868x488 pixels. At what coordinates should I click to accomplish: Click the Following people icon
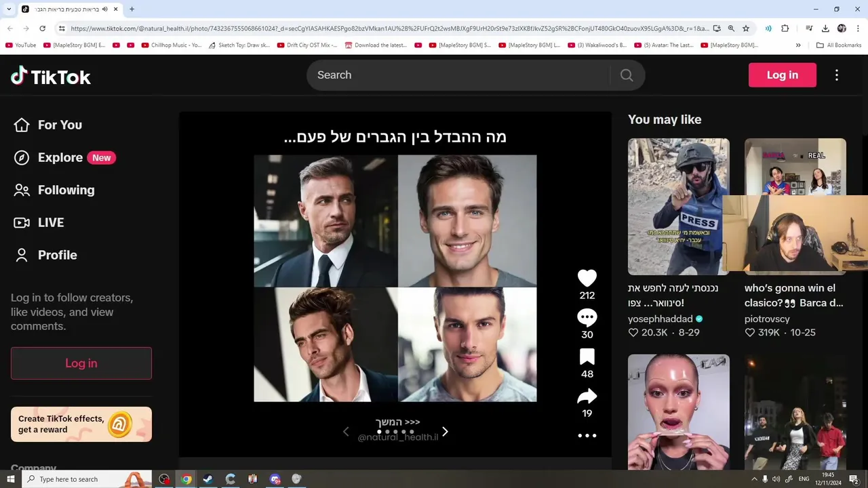click(x=22, y=190)
